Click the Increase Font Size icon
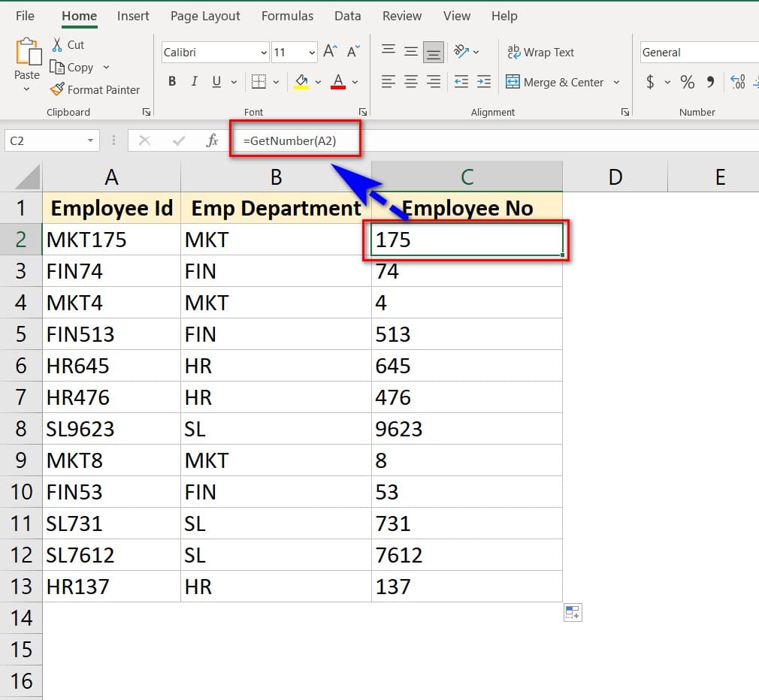 tap(329, 51)
